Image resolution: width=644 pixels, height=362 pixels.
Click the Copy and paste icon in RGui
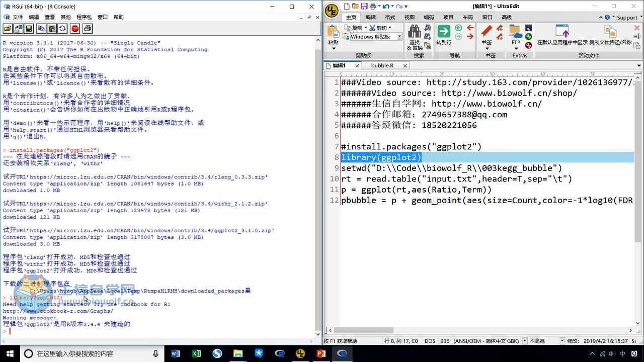pos(62,29)
